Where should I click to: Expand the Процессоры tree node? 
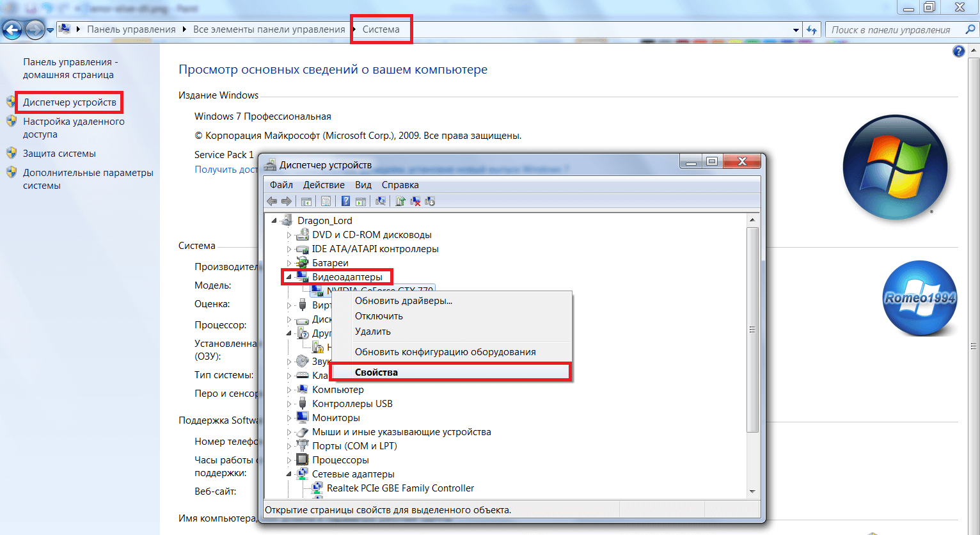tap(289, 460)
